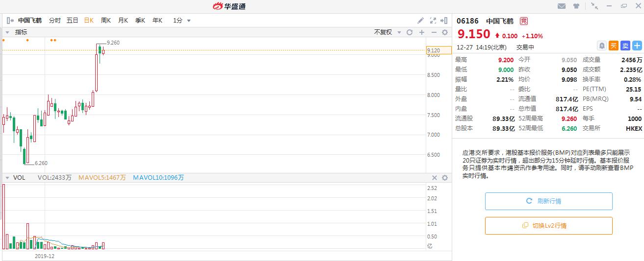The height and width of the screenshot is (261, 644).
Task: Select the 月K monthly chart tab
Action: coord(123,21)
